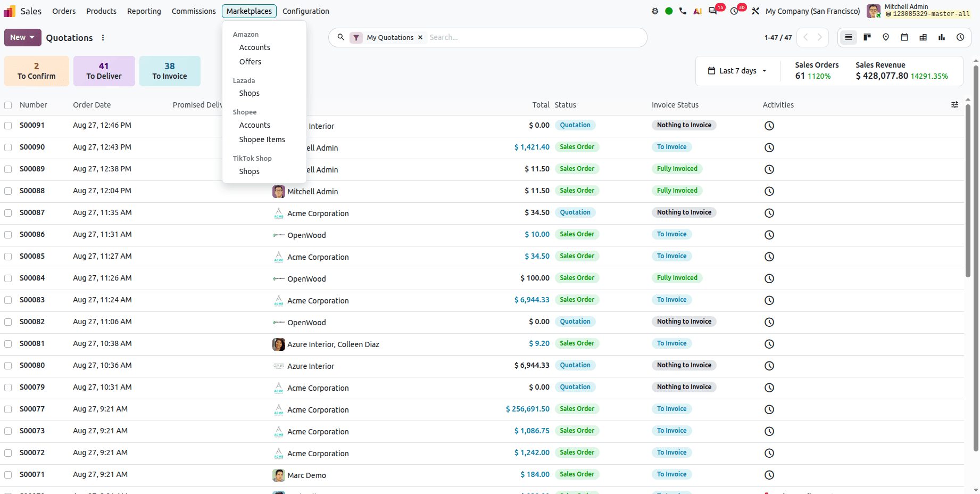Focus the Search input field
This screenshot has width=980, height=494.
tap(535, 38)
